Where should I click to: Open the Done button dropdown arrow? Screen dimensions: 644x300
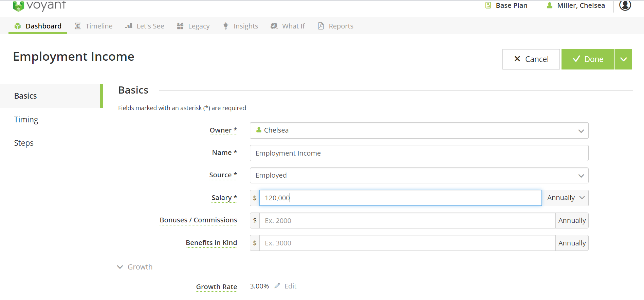click(623, 59)
